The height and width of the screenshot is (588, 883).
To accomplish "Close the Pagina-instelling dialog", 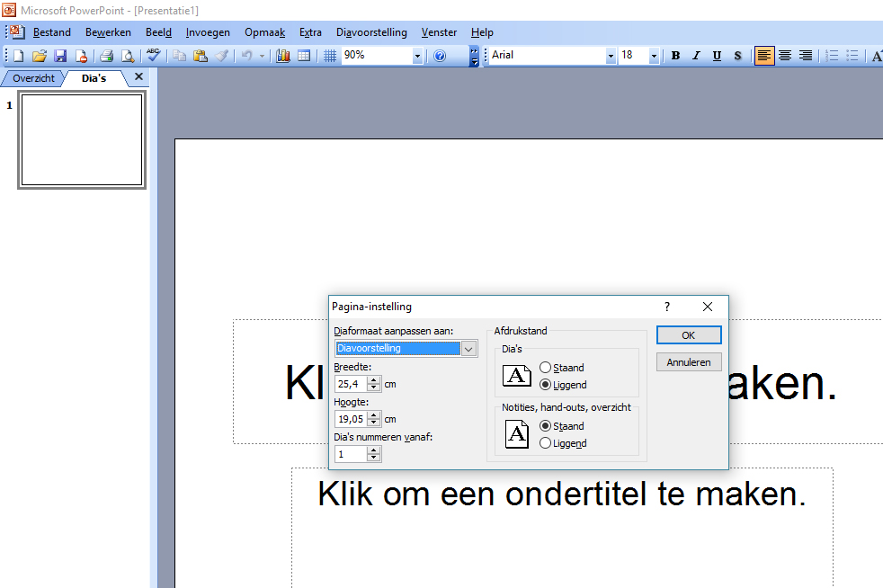I will coord(708,307).
